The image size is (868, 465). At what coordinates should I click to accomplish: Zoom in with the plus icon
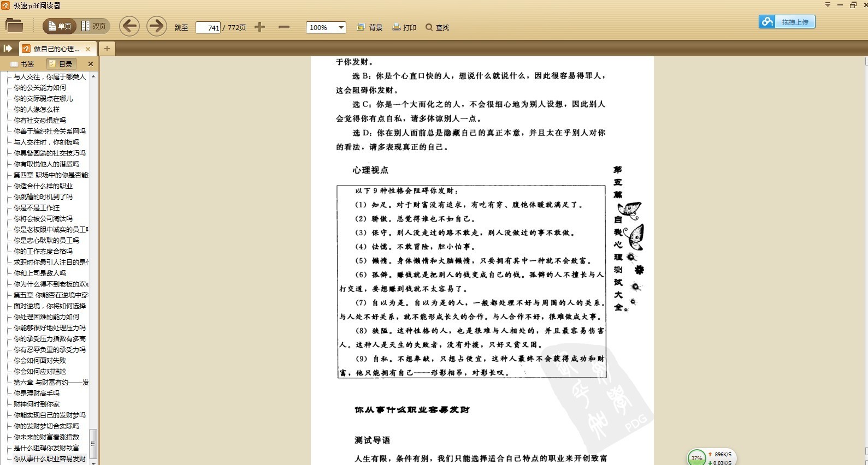click(260, 27)
